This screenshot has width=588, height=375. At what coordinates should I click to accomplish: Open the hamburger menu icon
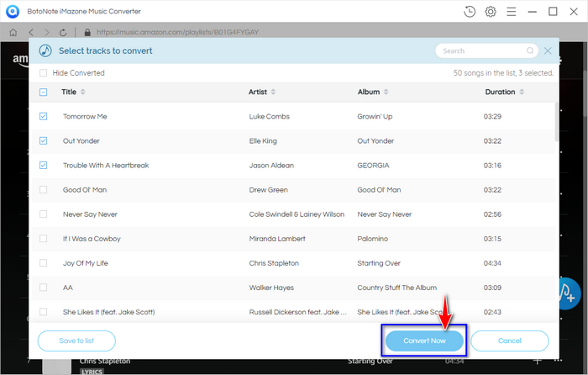pyautogui.click(x=511, y=12)
